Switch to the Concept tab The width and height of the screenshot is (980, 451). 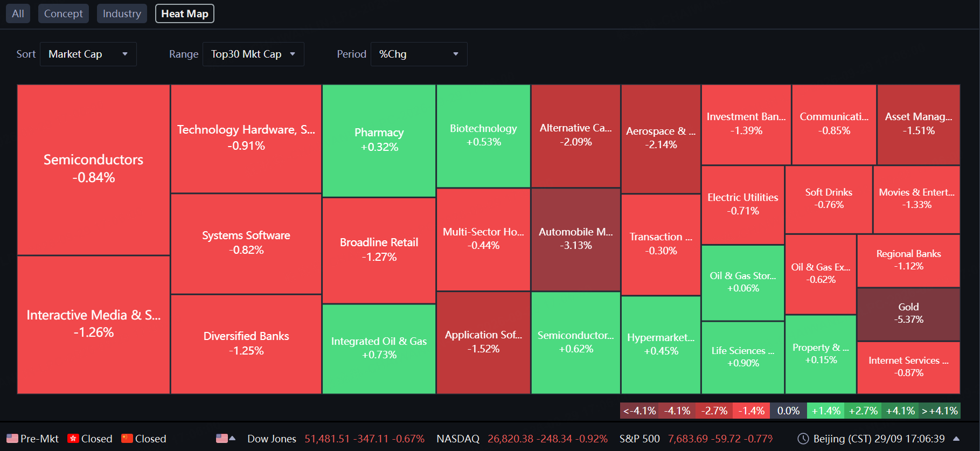click(x=64, y=13)
